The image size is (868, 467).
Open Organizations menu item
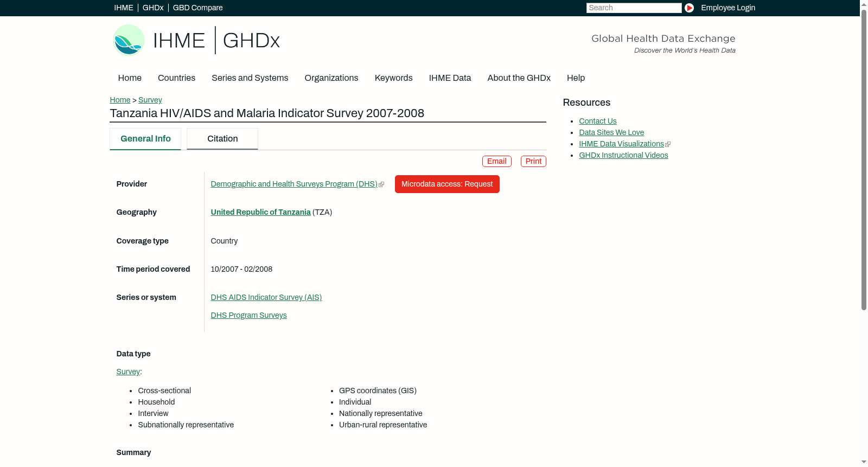(x=331, y=78)
